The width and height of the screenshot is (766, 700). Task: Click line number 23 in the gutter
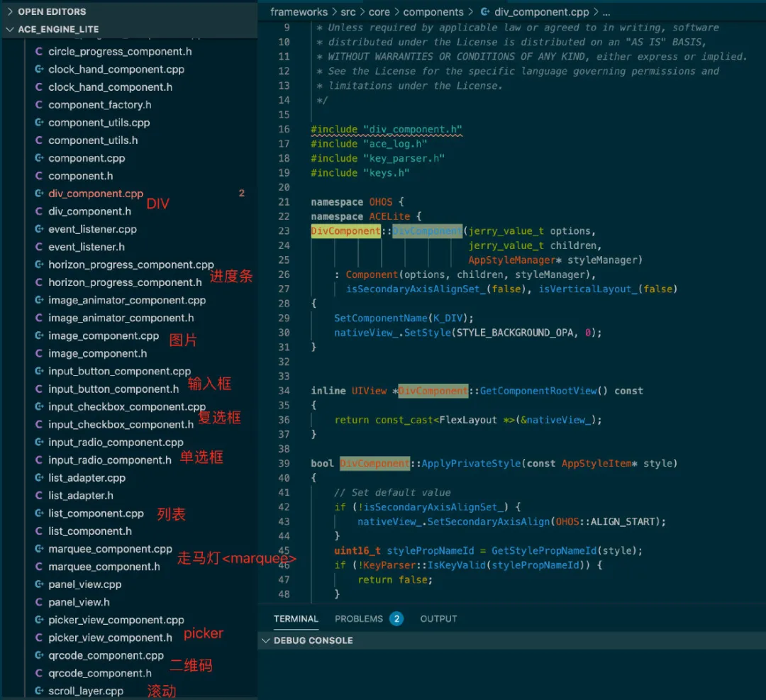coord(284,230)
